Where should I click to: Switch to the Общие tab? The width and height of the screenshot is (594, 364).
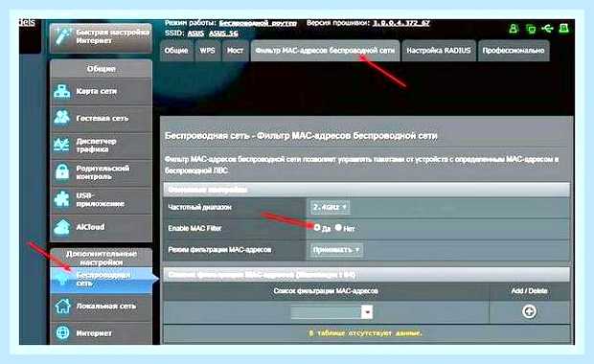tap(176, 51)
